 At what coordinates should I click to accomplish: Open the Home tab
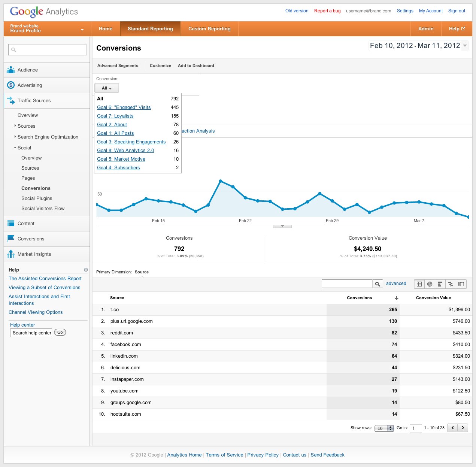coord(106,29)
